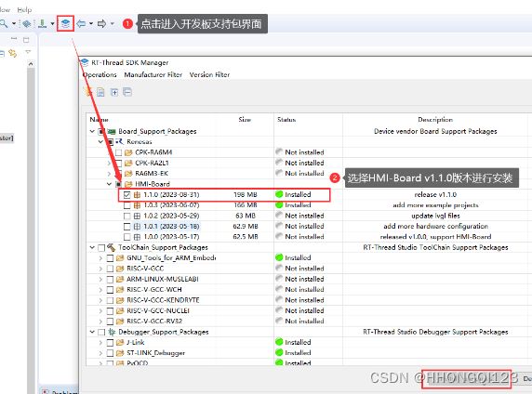Open dropdown beside the search icon
The image size is (532, 394).
[x=14, y=24]
